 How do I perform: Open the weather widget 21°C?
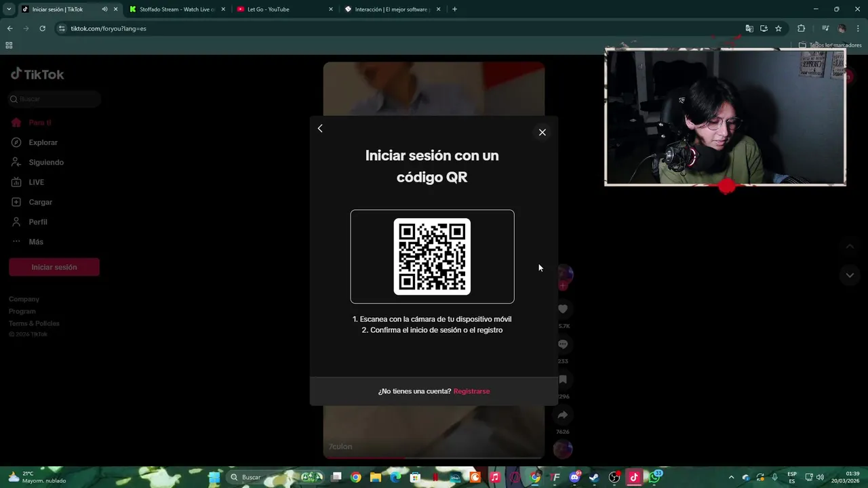click(37, 477)
